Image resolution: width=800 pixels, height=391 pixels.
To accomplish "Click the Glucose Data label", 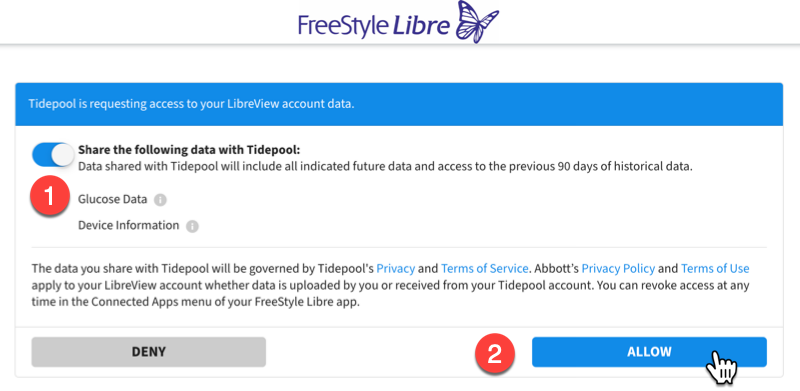I will click(112, 200).
